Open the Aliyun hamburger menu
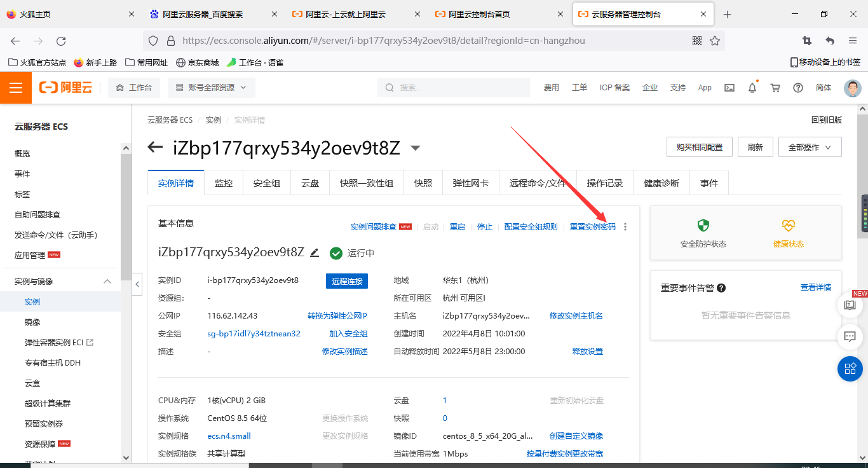868x468 pixels. [x=16, y=88]
